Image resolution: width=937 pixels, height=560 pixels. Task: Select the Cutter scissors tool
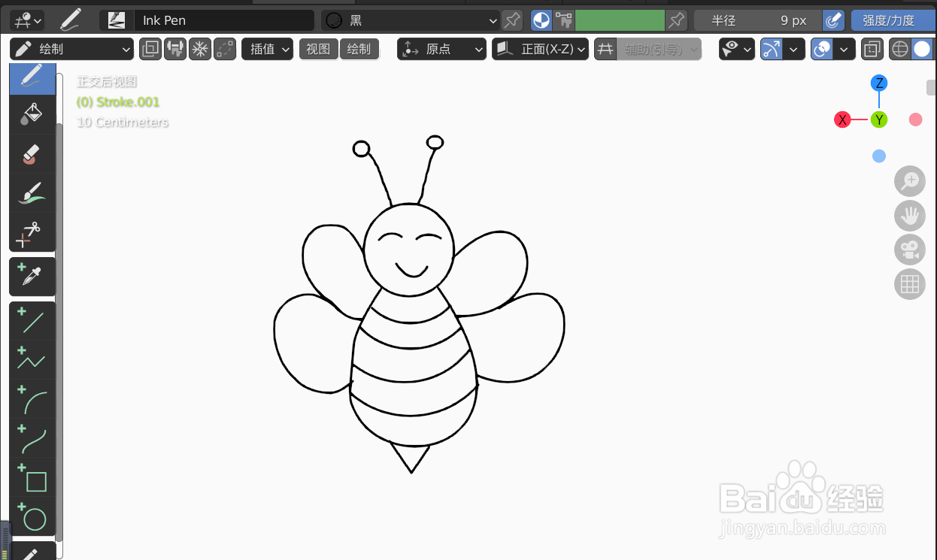[x=32, y=232]
